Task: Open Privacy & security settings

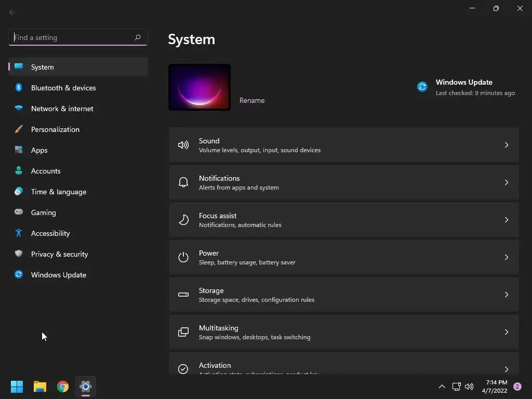Action: [x=78, y=254]
